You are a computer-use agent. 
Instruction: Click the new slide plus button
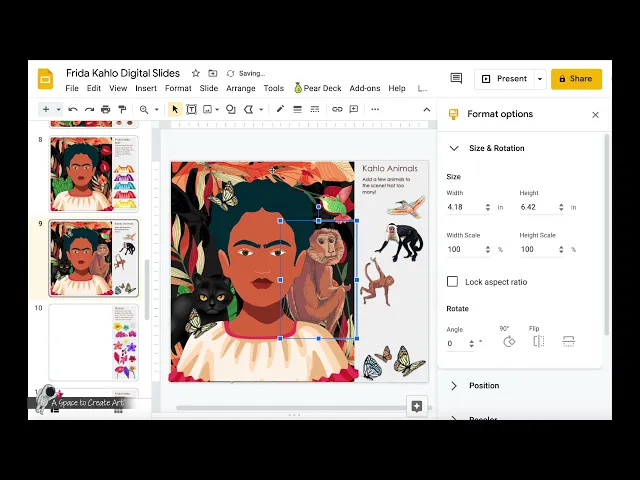[46, 109]
